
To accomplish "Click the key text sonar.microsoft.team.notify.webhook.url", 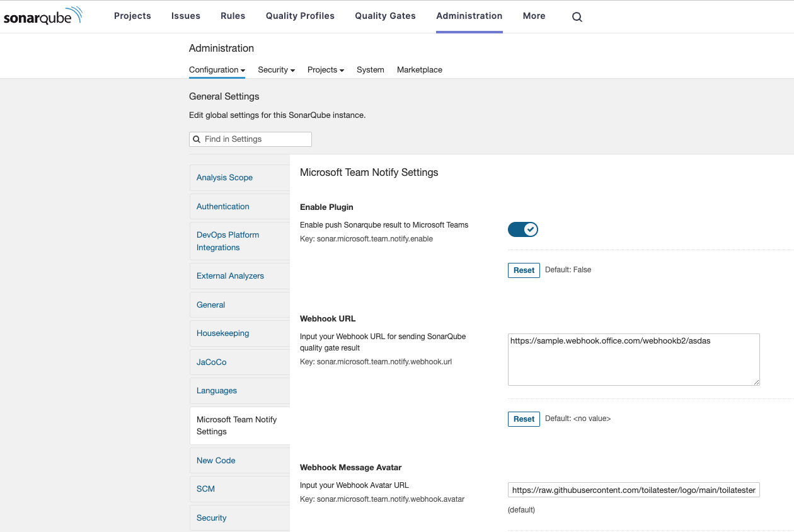I will pyautogui.click(x=384, y=362).
